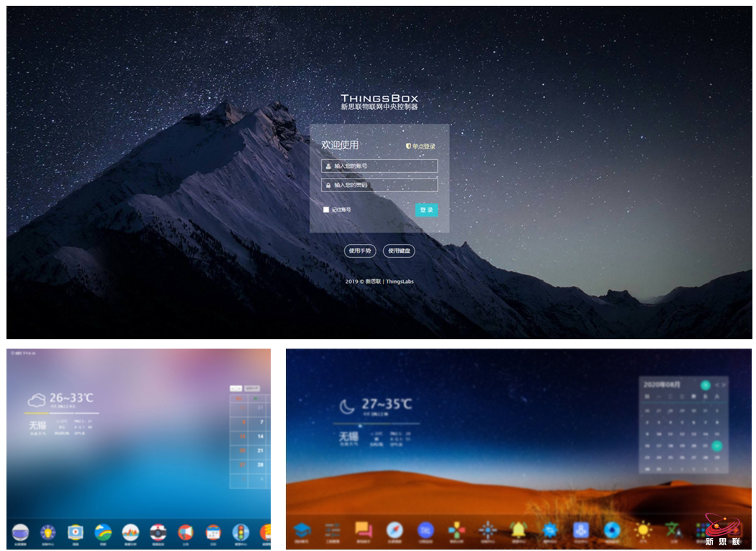This screenshot has height=551, width=756.
Task: Go to next month in the 2020年08月 calendar
Action: click(724, 385)
